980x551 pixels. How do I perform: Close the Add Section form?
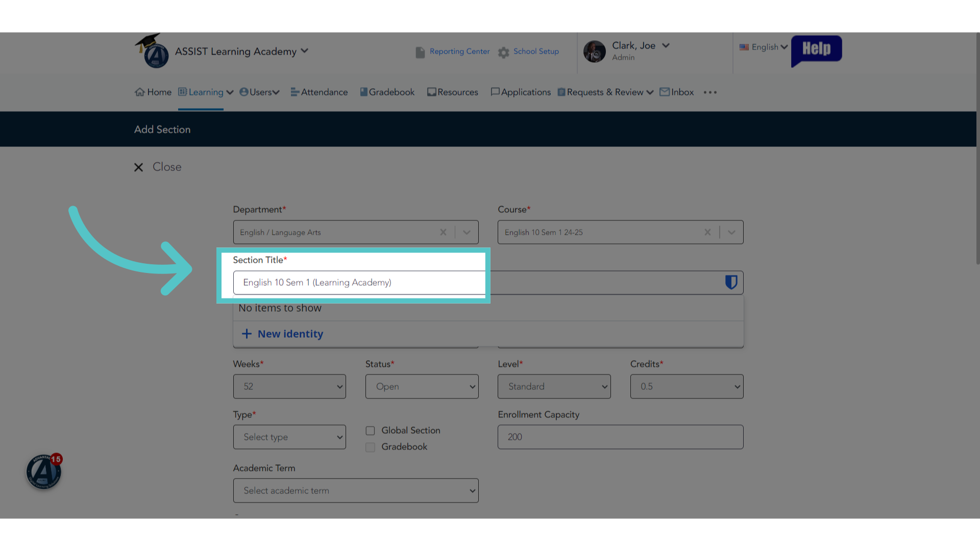click(158, 167)
